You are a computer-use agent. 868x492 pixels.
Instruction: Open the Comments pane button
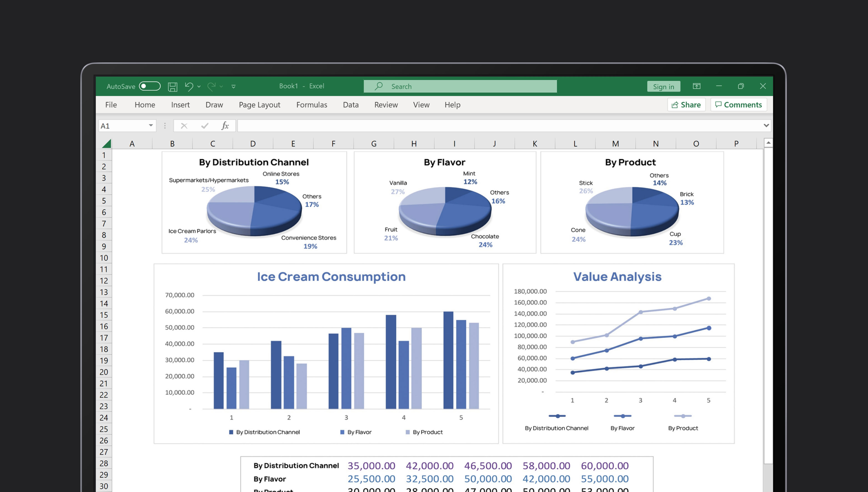tap(739, 105)
